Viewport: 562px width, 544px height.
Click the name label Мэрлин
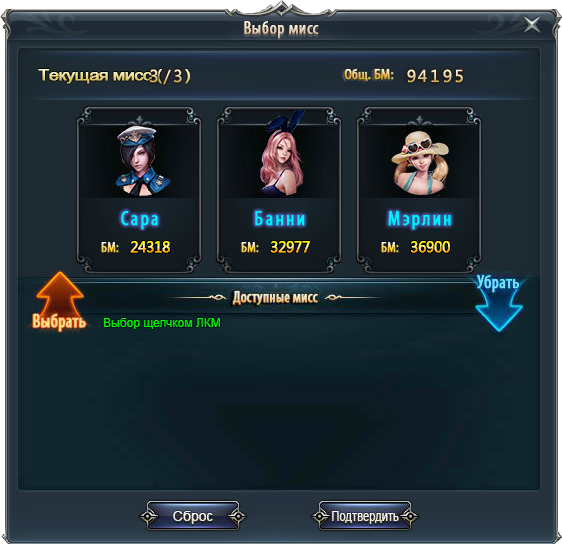(x=420, y=219)
